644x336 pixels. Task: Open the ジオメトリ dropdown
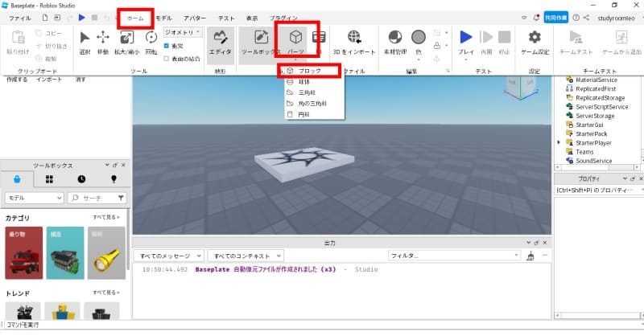(x=183, y=32)
